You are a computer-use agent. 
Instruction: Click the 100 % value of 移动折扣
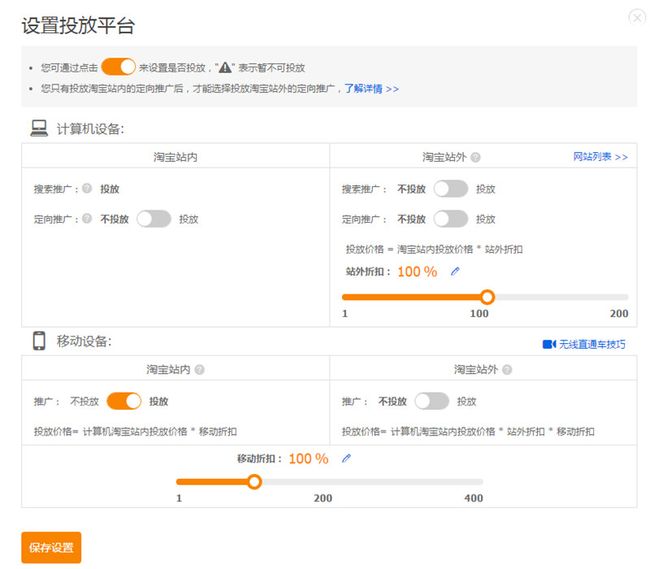[x=308, y=458]
